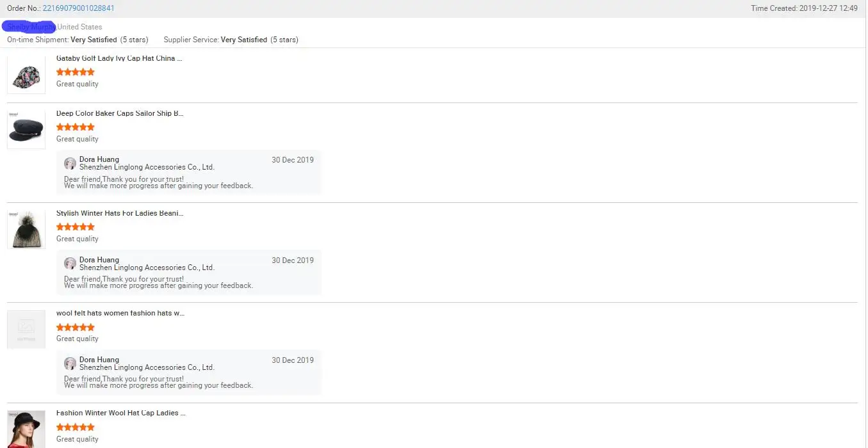
Task: Open Fashion Winter Wool Hat Cap title
Action: tap(121, 413)
